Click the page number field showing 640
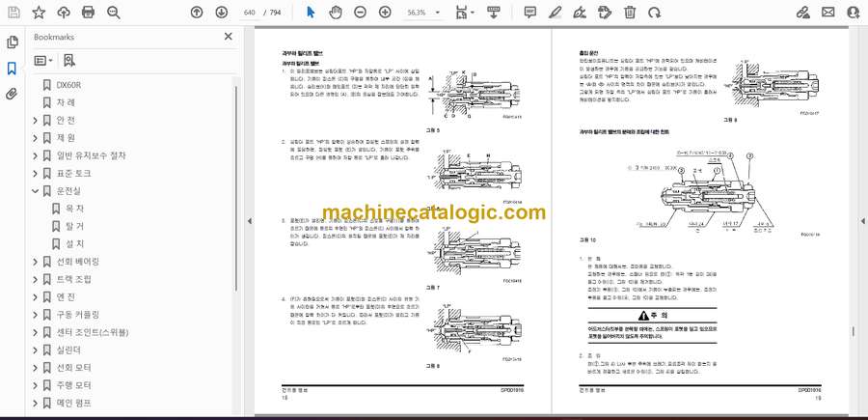This screenshot has height=420, width=868. click(250, 13)
